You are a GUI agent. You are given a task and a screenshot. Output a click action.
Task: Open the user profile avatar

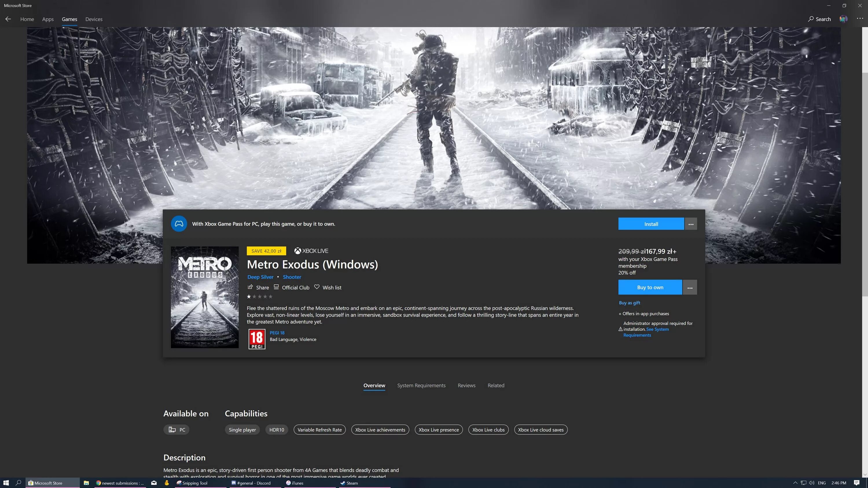point(843,19)
